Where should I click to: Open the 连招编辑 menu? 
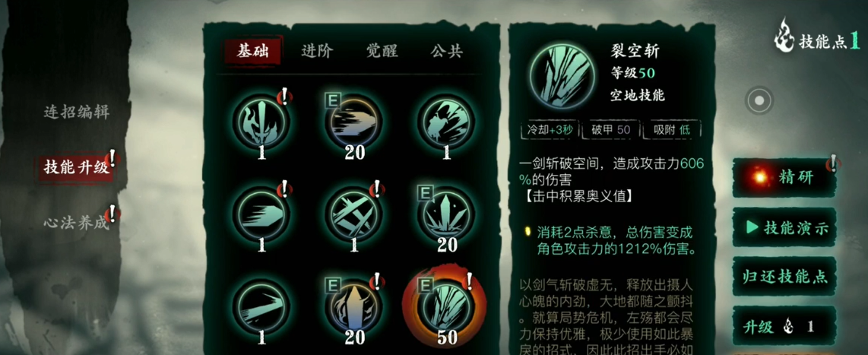coord(77,112)
